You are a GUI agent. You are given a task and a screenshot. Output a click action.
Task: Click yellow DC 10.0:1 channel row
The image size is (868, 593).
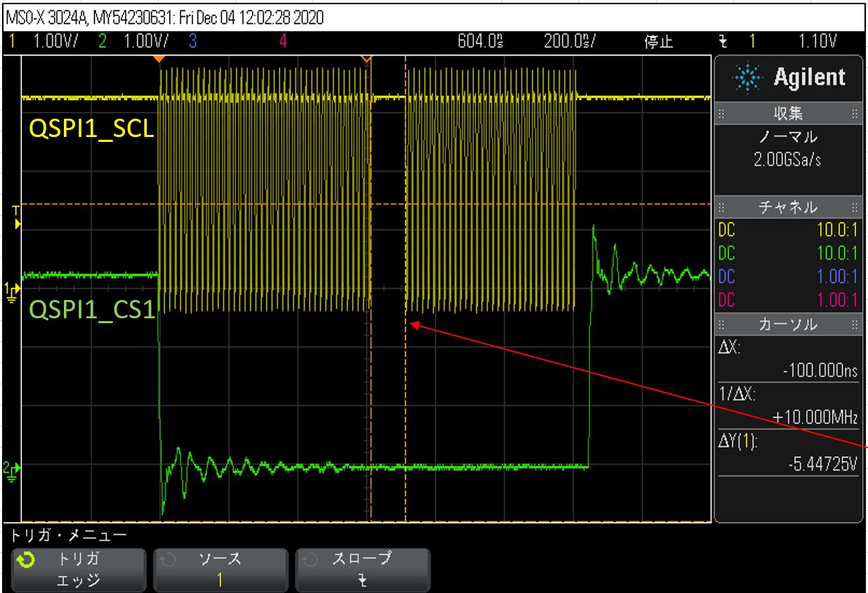[788, 230]
